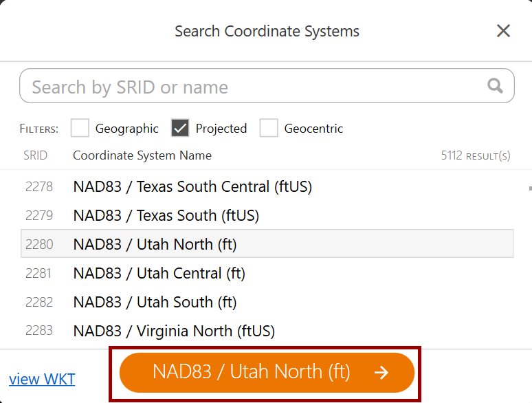Close the Search Coordinate Systems dialog

tap(503, 31)
